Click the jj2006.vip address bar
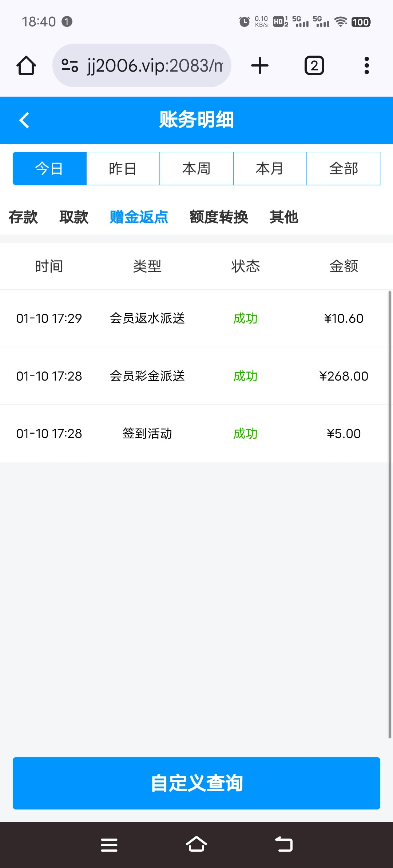The height and width of the screenshot is (868, 393). pyautogui.click(x=155, y=66)
